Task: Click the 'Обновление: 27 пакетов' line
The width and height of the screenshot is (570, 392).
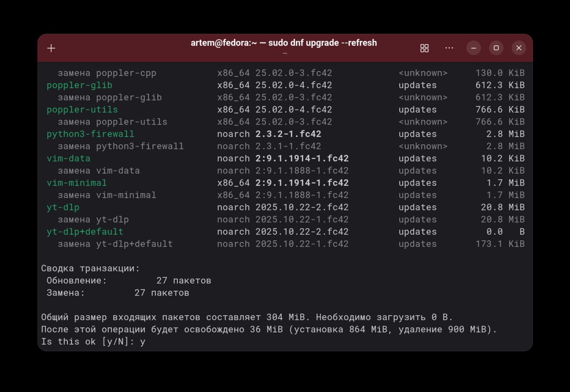Action: [x=129, y=281]
